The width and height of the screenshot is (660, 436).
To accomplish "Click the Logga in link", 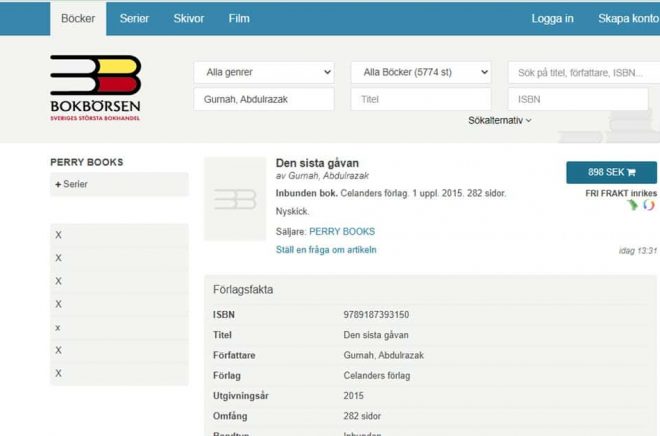I will [x=552, y=19].
